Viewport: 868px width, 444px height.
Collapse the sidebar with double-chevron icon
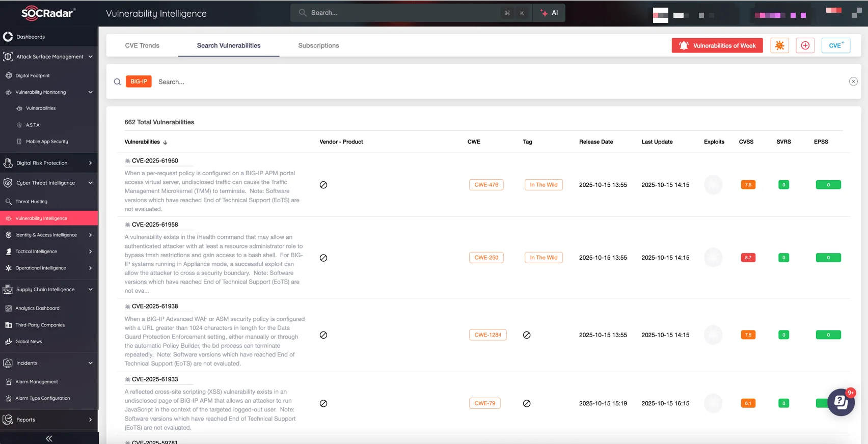[x=49, y=438]
